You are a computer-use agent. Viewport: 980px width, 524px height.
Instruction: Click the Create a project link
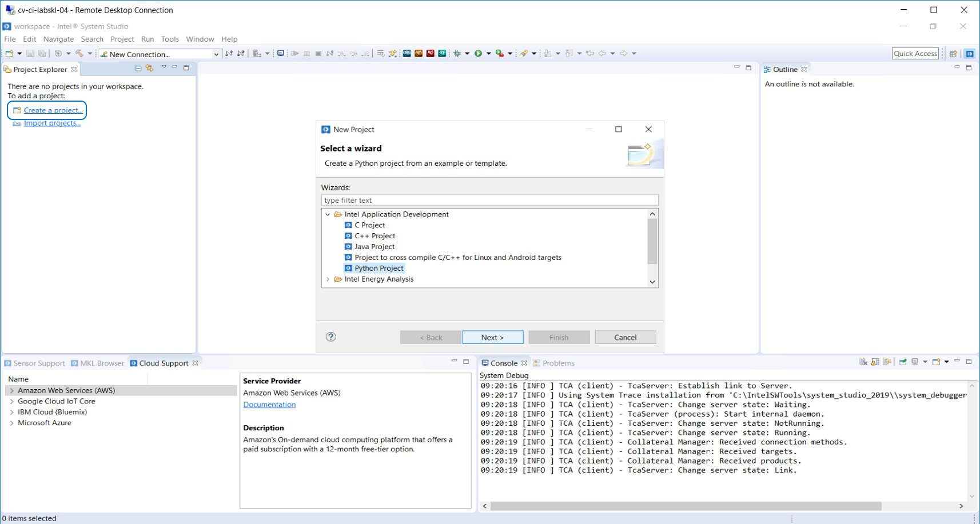[x=53, y=110]
